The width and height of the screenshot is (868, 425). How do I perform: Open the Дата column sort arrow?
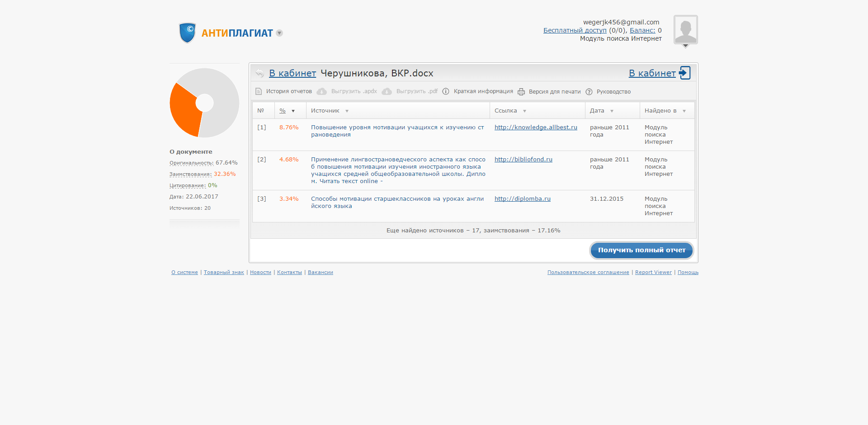tap(612, 111)
